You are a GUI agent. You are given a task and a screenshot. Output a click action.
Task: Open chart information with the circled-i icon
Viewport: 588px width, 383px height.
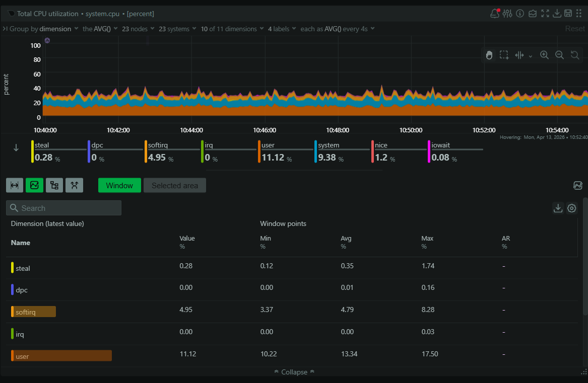click(519, 13)
